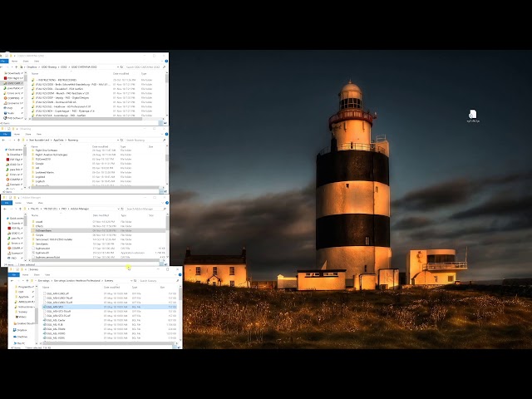Sort by Type in the Roaming window
The image size is (532, 399).
pyautogui.click(x=123, y=146)
